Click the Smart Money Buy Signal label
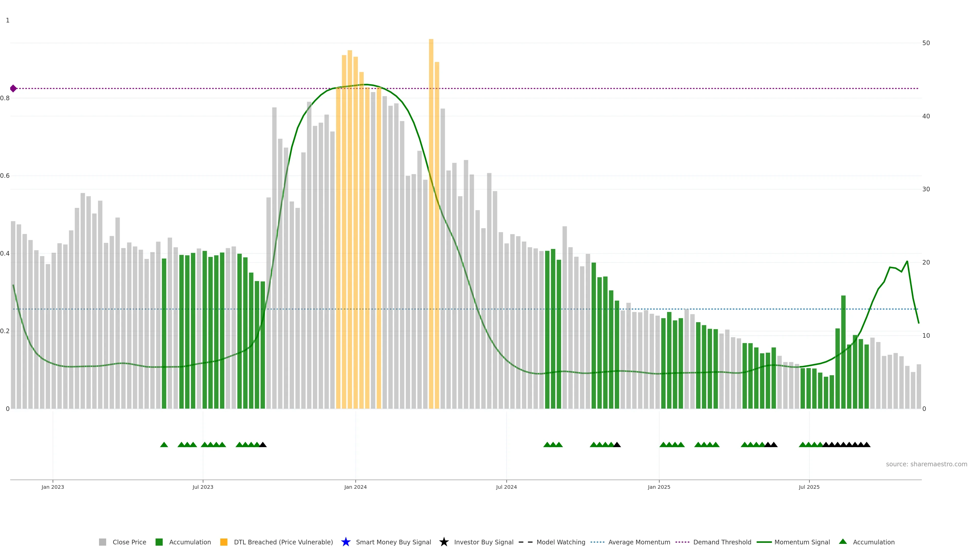 click(393, 542)
